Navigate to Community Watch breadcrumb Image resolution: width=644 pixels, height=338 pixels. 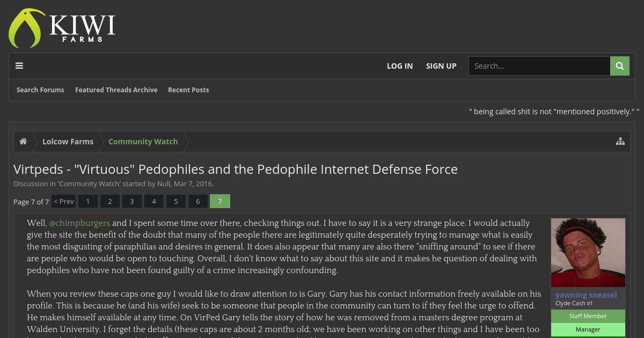coord(143,142)
